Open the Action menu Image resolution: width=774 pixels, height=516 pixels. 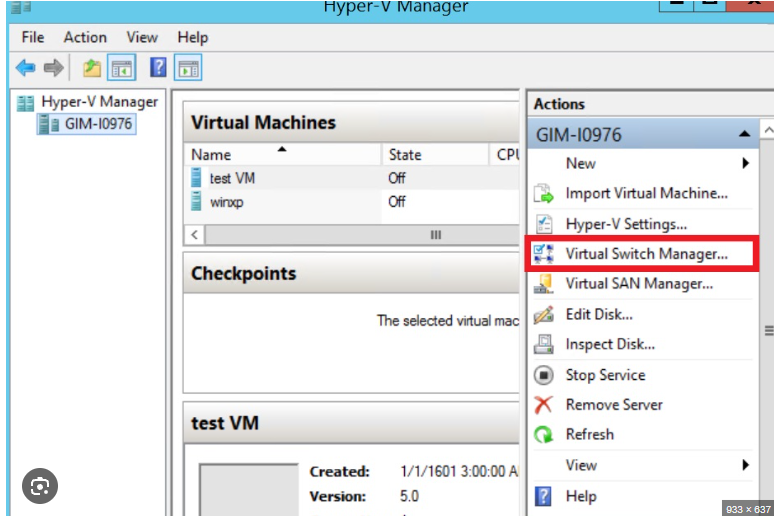[85, 37]
